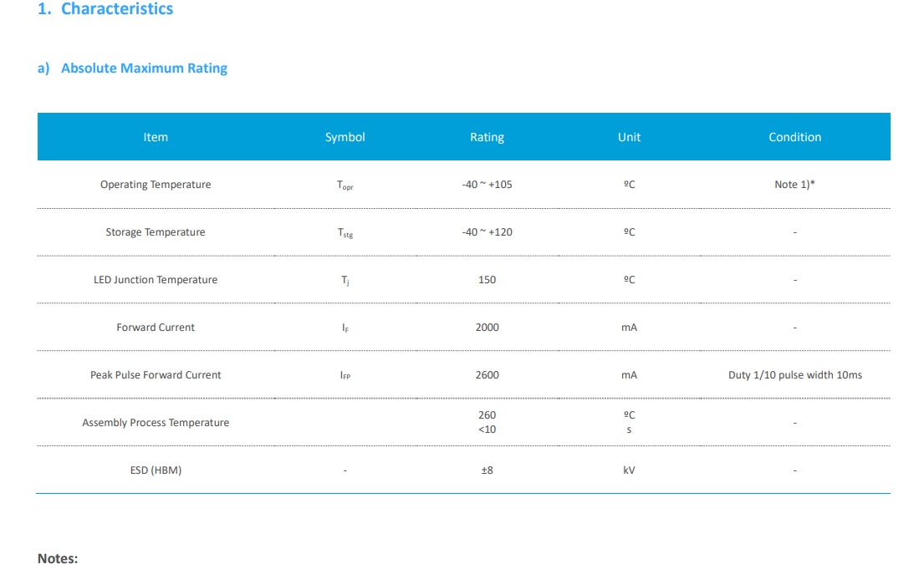Select the IF symbol cell
This screenshot has width=924, height=564.
(x=345, y=328)
